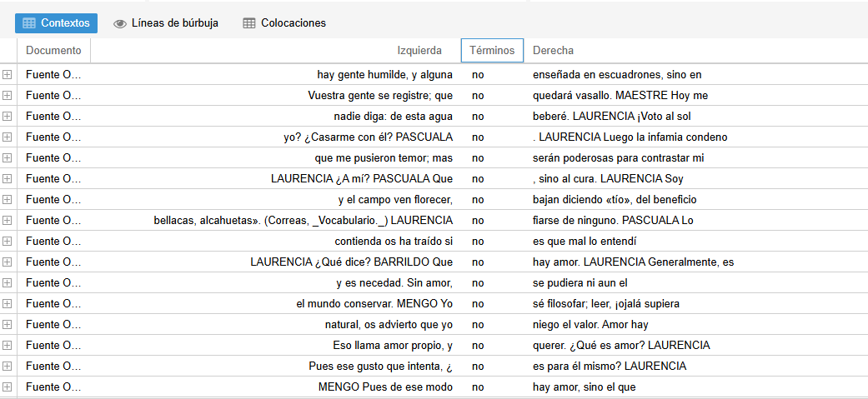Sort by Términos column header
868x399 pixels.
coord(492,50)
